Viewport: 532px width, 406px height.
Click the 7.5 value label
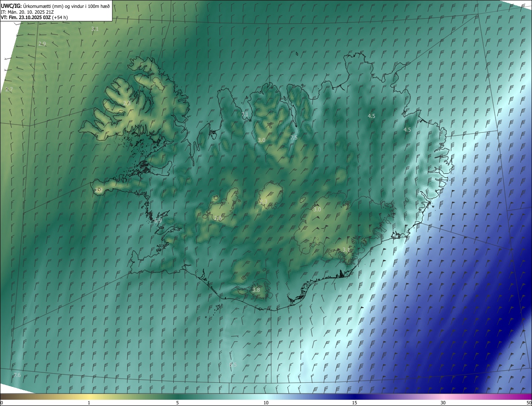click(294, 137)
